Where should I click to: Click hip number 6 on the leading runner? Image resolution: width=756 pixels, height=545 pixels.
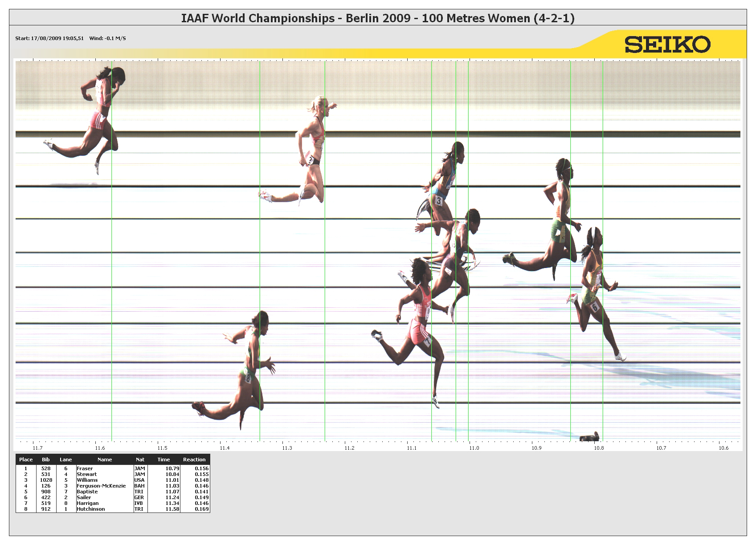click(x=594, y=307)
